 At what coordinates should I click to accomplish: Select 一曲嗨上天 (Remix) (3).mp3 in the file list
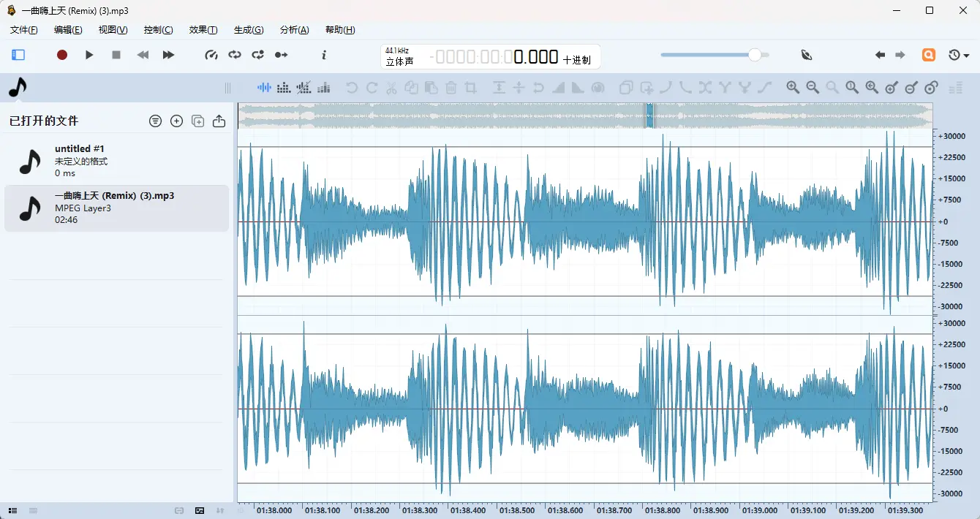(117, 208)
